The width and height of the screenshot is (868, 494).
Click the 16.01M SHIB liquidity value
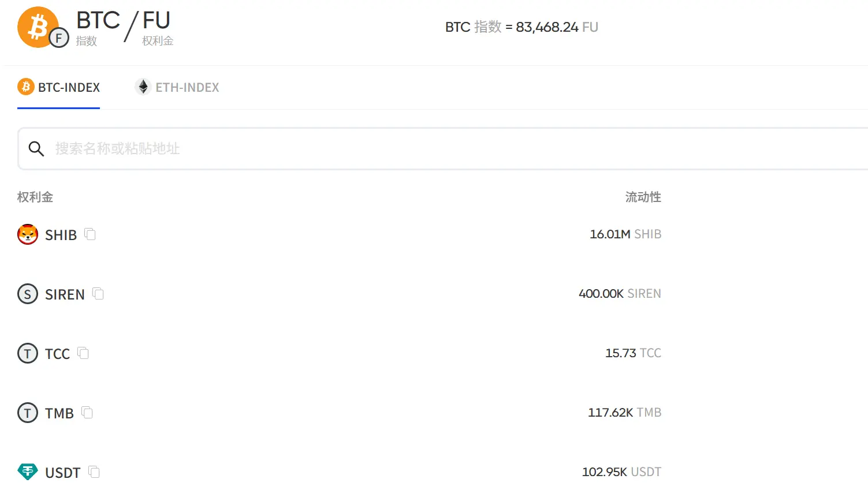[625, 234]
